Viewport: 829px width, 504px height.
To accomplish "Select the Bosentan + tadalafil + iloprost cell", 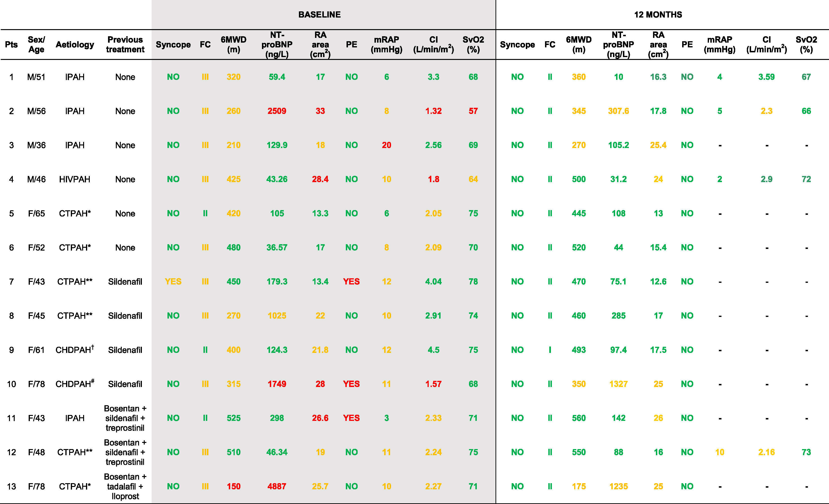I will click(x=125, y=486).
